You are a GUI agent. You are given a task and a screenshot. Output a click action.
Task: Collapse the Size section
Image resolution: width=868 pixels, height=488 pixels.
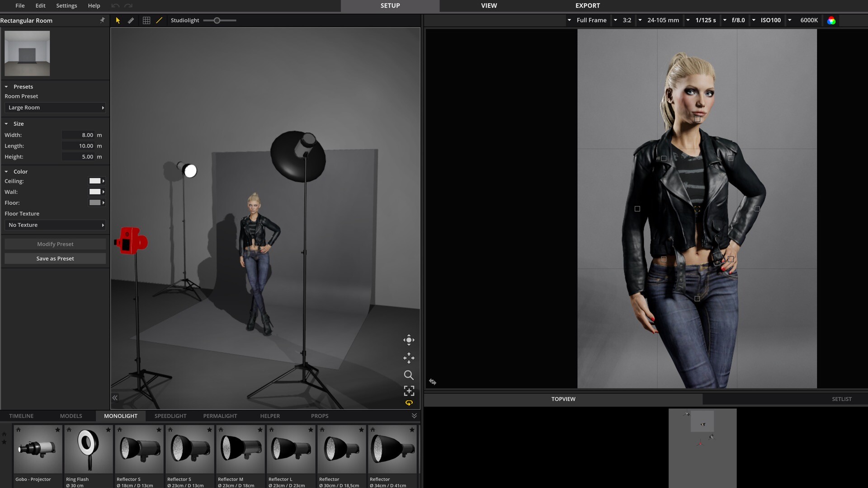[x=6, y=124]
